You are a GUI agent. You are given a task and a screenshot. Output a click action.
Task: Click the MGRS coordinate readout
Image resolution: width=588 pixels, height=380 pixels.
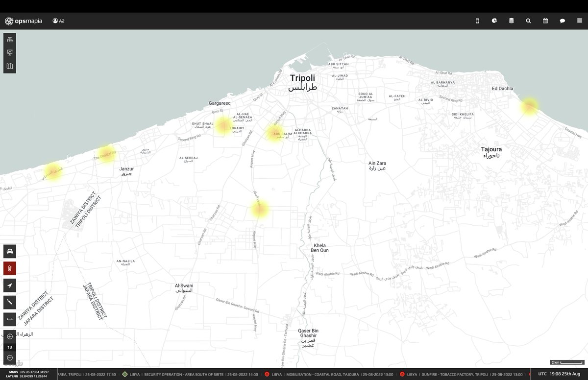click(x=28, y=372)
